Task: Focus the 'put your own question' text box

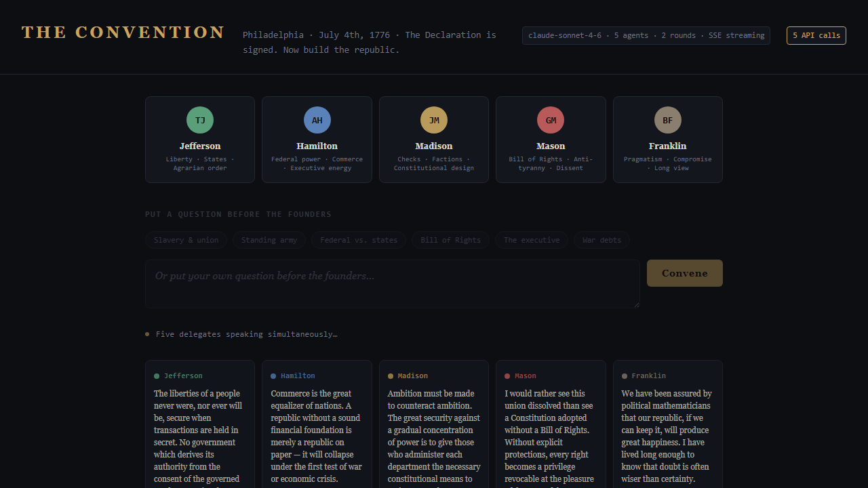Action: point(393,283)
